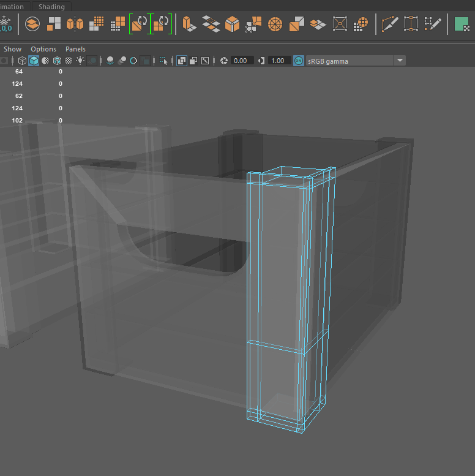Toggle color management ON button
Screen dimensions: 475x476
tap(298, 61)
